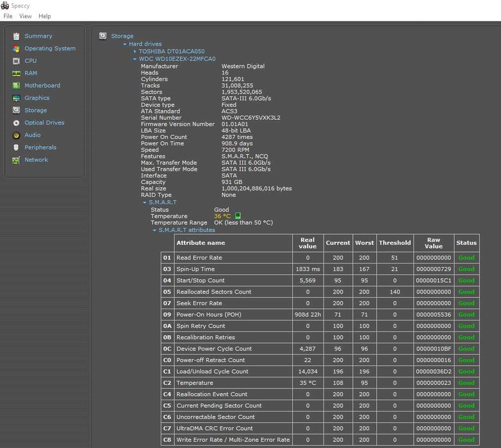501x448 pixels.
Task: Select the Operating System icon
Action: pos(16,49)
